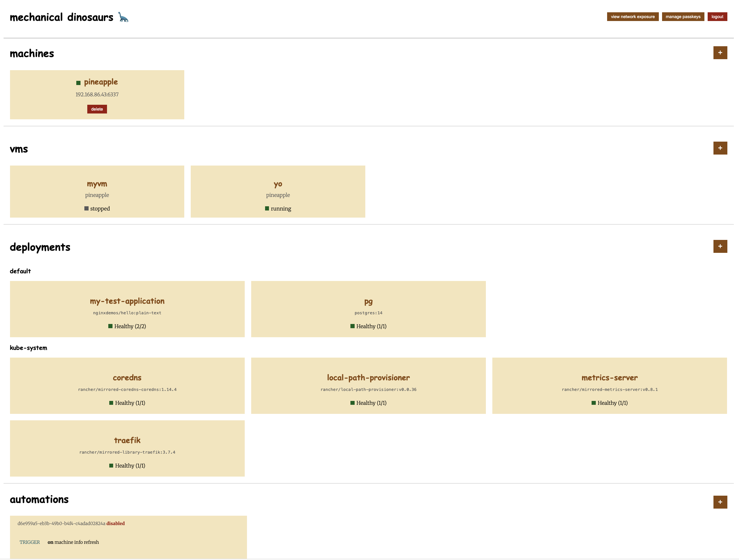Open the myvm virtual machine

97,184
